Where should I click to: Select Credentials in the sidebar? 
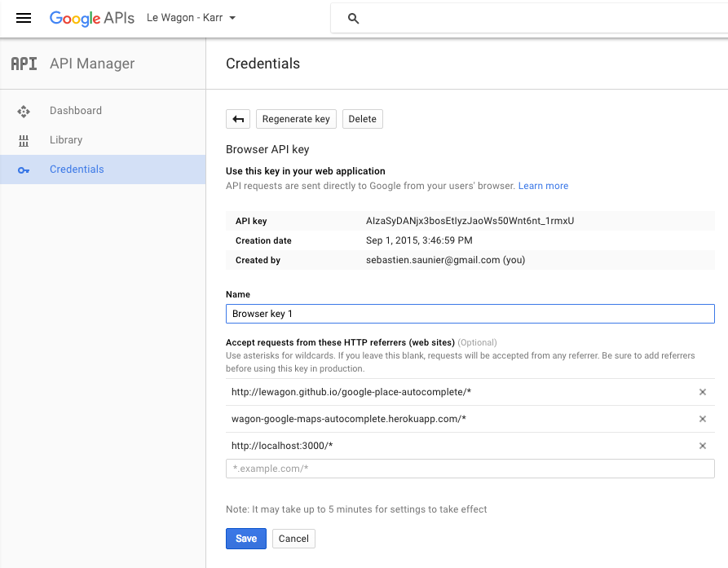(x=103, y=170)
